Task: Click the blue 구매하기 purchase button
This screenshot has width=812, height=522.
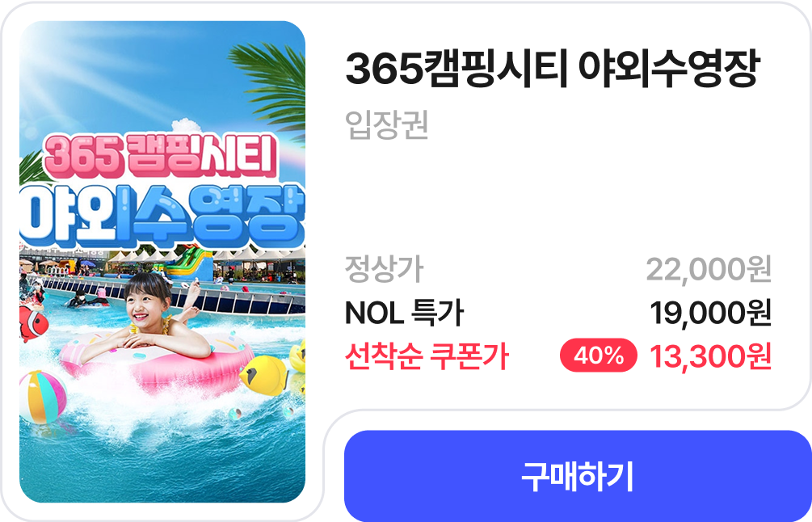Action: click(578, 476)
